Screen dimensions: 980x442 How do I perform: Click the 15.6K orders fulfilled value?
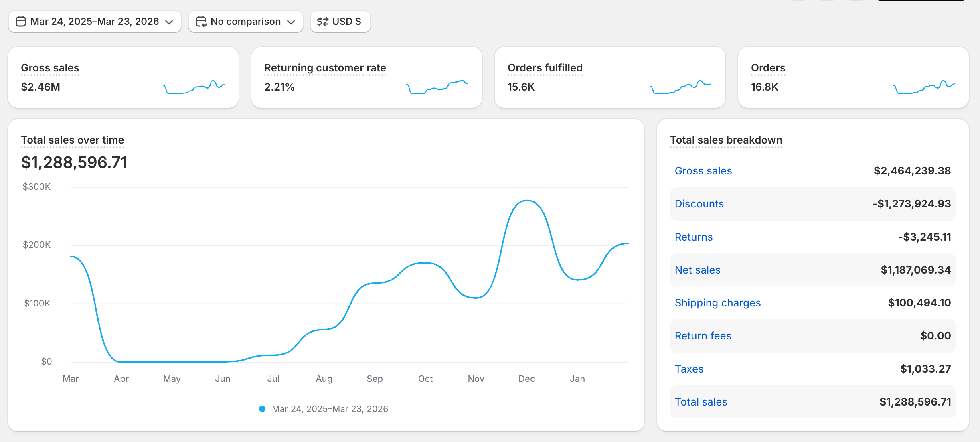tap(521, 87)
